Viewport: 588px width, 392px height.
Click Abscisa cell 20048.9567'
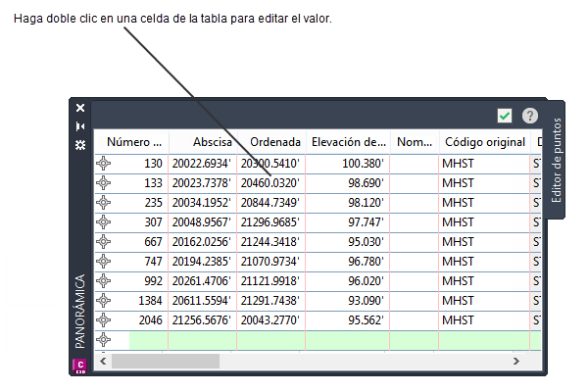[x=203, y=222]
